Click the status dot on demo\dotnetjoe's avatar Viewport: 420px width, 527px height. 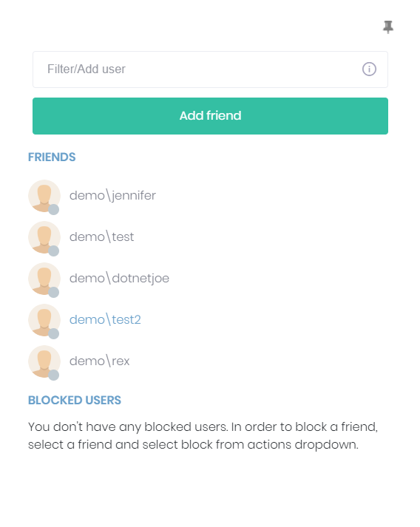54,293
